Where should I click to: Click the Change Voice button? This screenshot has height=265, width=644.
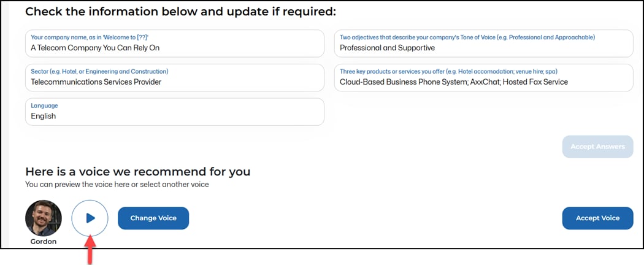153,218
